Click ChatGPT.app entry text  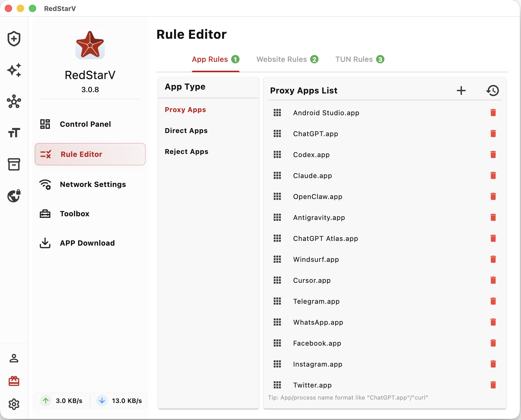(x=316, y=134)
